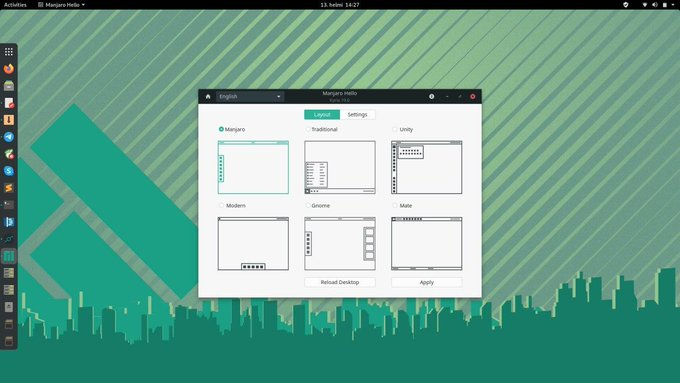The height and width of the screenshot is (383, 680).
Task: Open Skype from the dock
Action: [x=9, y=171]
